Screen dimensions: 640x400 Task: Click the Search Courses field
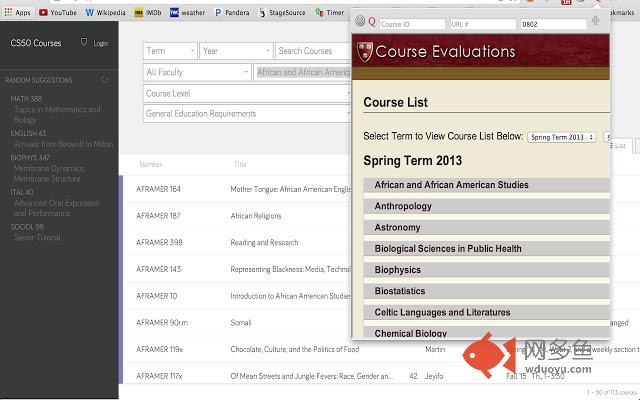click(314, 51)
